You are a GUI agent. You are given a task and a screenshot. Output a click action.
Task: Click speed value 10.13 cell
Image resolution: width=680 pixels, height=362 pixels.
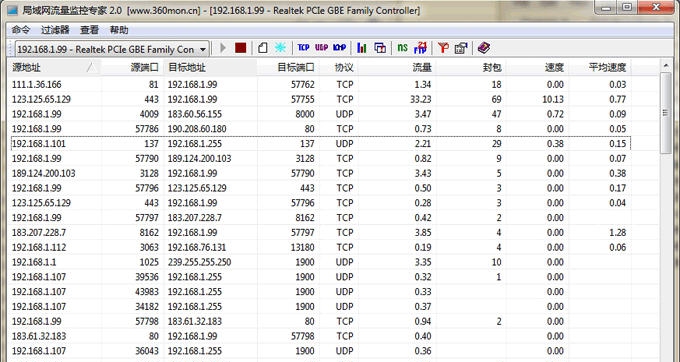553,99
